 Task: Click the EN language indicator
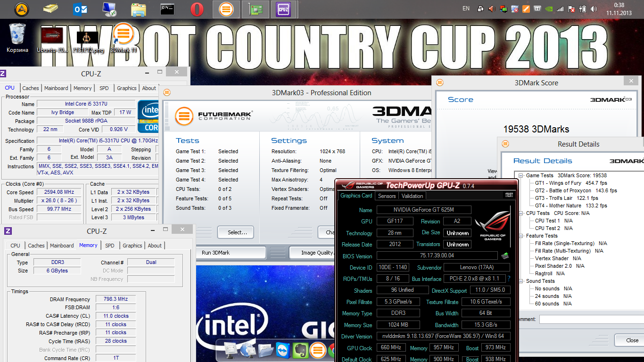click(466, 8)
